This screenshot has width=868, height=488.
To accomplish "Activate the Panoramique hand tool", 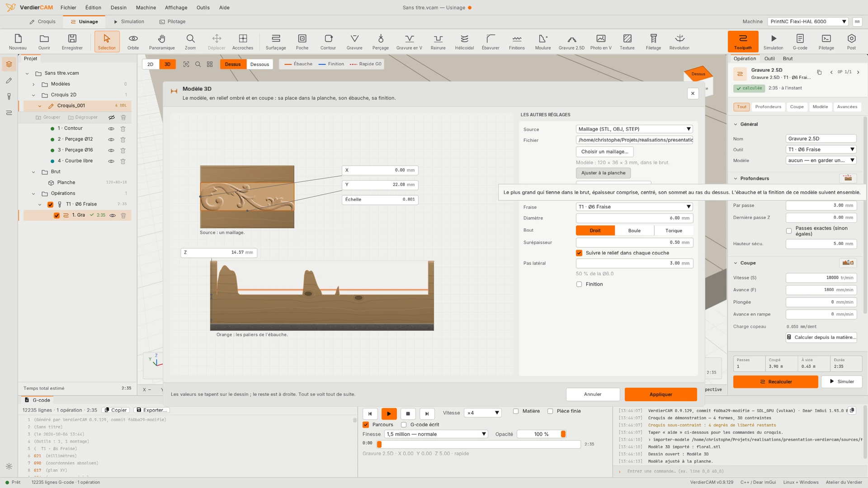I will coord(162,42).
